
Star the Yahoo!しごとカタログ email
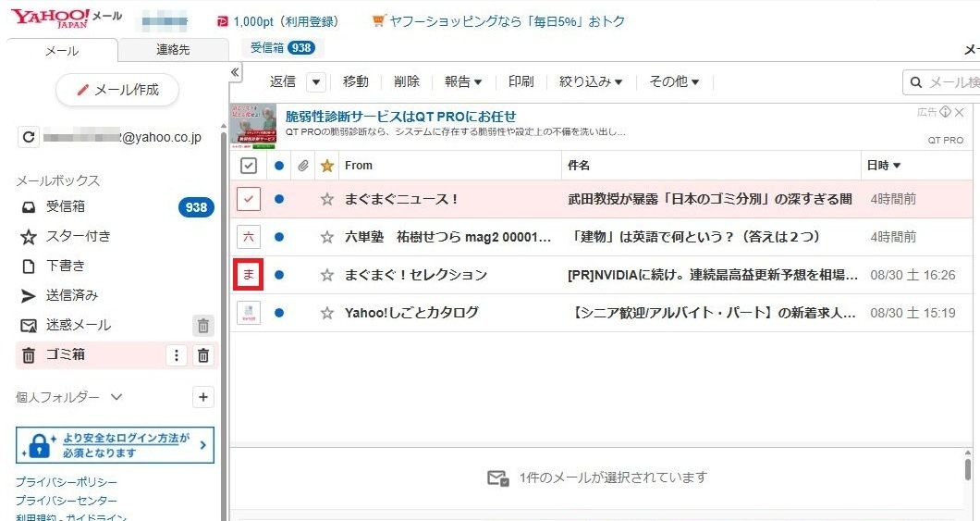(x=326, y=313)
